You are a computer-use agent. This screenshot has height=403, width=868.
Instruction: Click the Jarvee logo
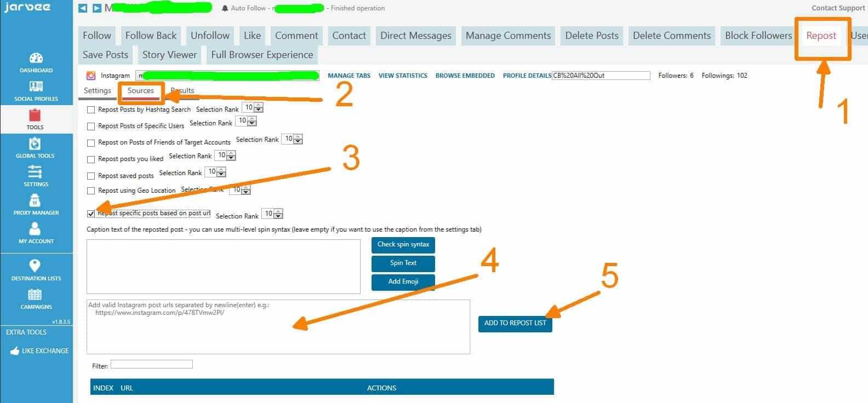click(27, 8)
